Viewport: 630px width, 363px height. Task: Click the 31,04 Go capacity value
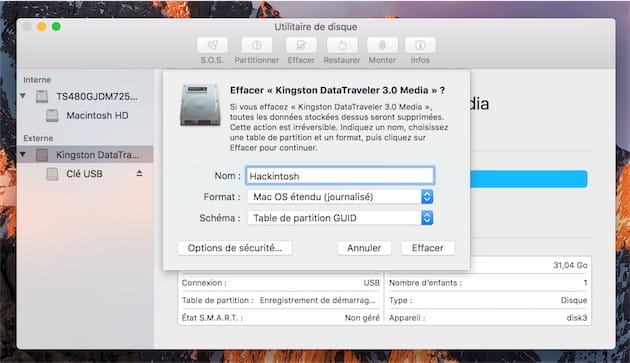[x=570, y=265]
